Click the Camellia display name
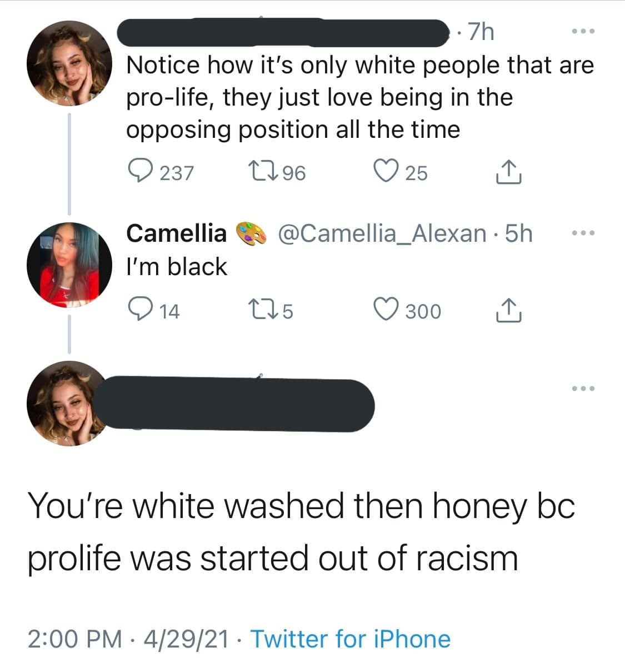Viewport: 625px width, 672px height. click(177, 233)
